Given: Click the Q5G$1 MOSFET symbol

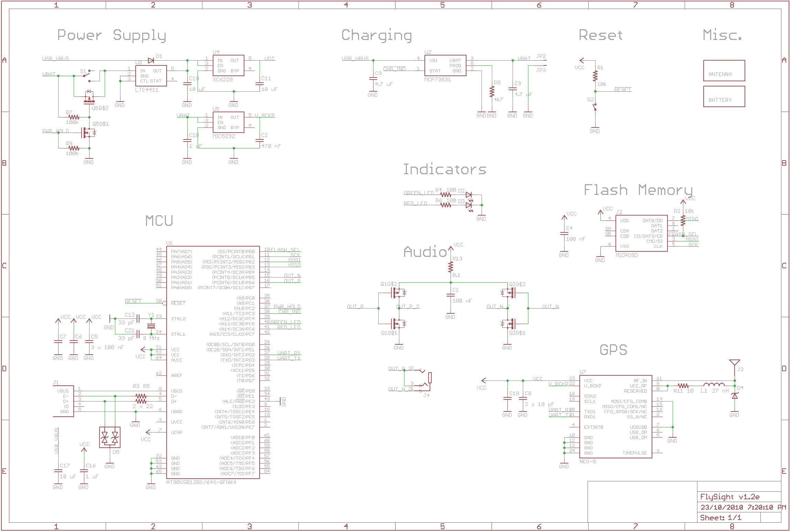Looking at the screenshot, I should click(x=88, y=133).
